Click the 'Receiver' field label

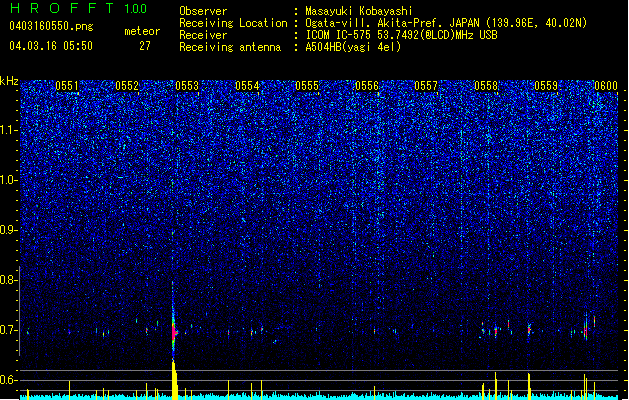[x=203, y=35]
